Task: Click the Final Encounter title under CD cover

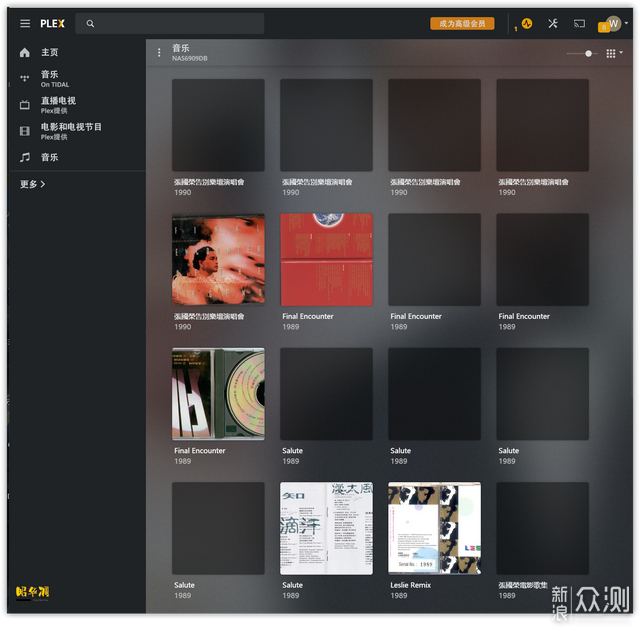Action: pos(200,451)
